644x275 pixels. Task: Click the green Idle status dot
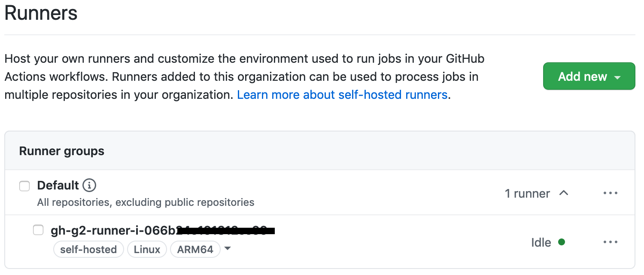tap(561, 242)
